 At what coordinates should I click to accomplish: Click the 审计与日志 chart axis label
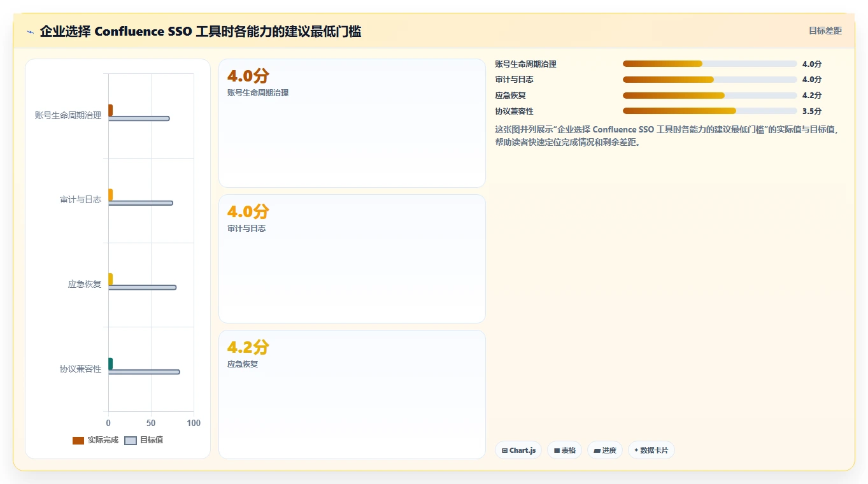[80, 200]
